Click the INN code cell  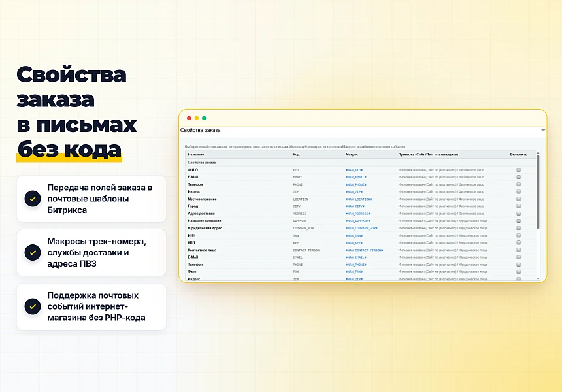(x=295, y=235)
